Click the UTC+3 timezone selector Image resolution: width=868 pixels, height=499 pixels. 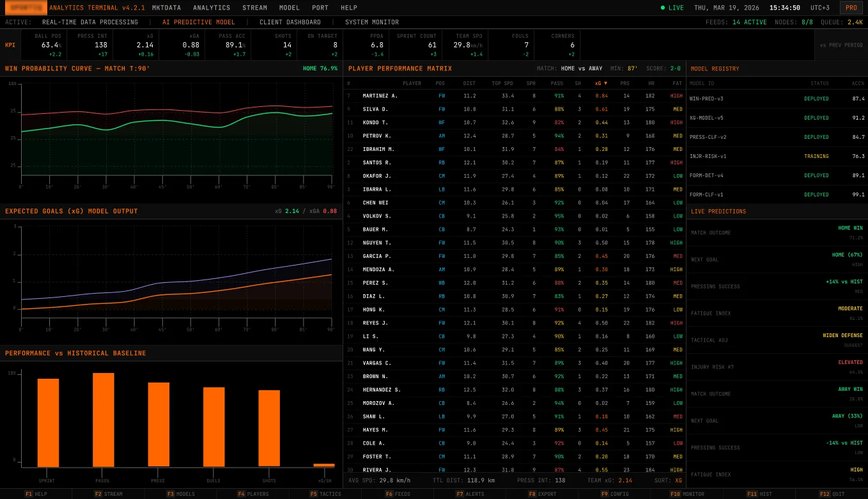click(819, 8)
